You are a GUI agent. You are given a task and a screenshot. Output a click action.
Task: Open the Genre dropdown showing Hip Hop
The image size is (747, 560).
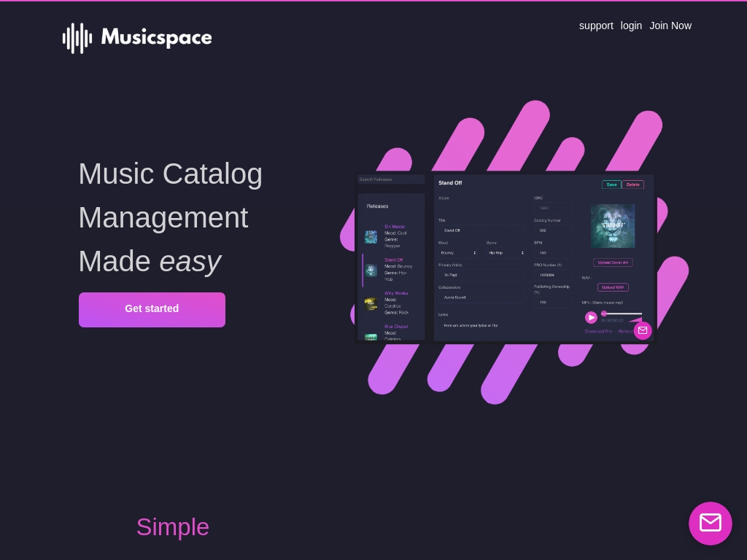(x=506, y=253)
